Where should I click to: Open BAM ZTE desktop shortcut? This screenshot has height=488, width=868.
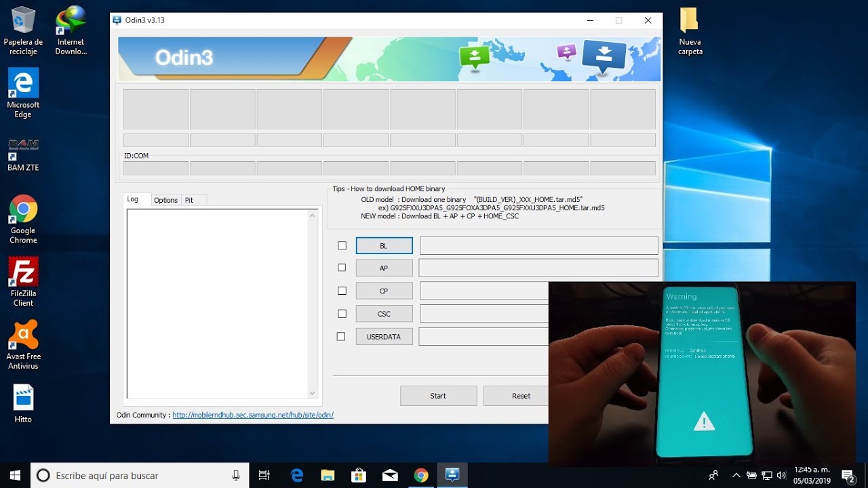coord(23,155)
